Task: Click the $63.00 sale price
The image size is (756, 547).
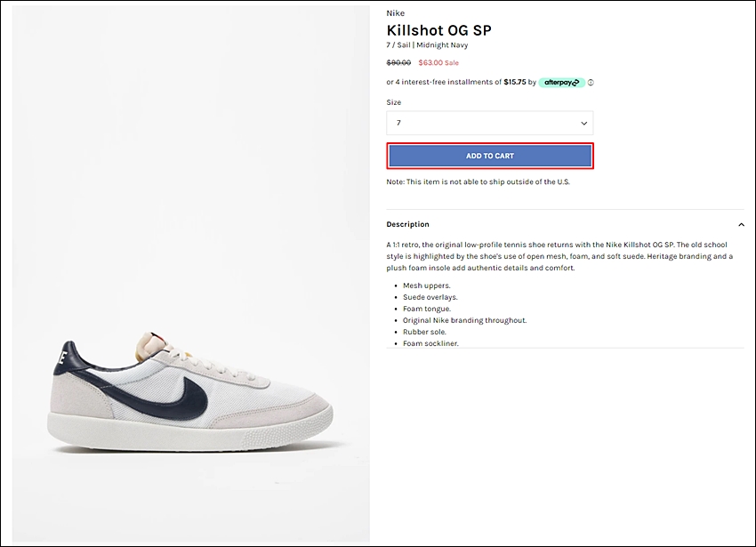Action: (x=430, y=63)
